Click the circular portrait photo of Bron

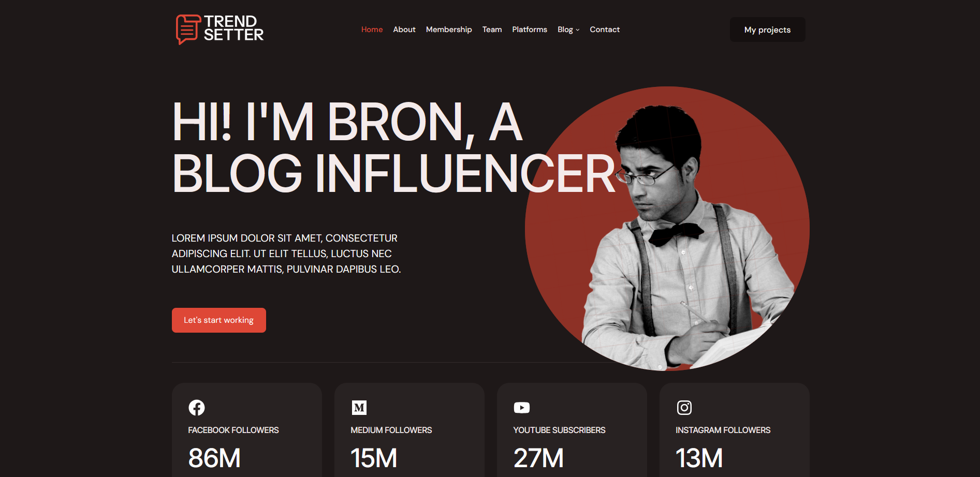coord(667,229)
